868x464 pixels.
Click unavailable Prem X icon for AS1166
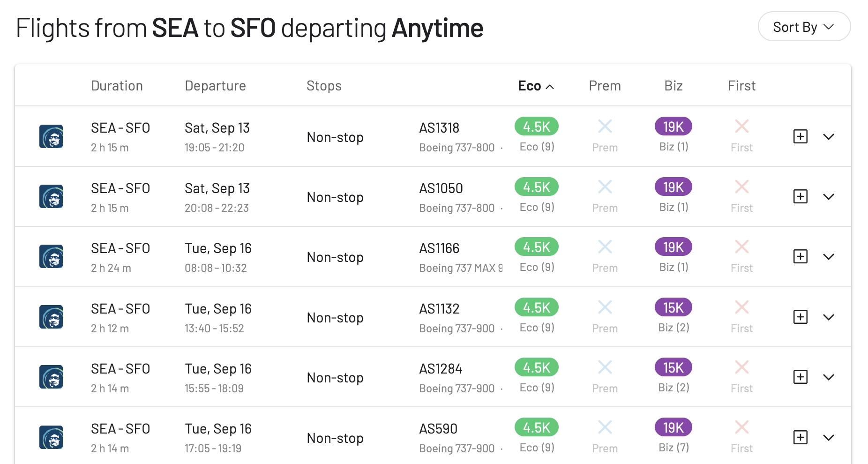click(605, 247)
